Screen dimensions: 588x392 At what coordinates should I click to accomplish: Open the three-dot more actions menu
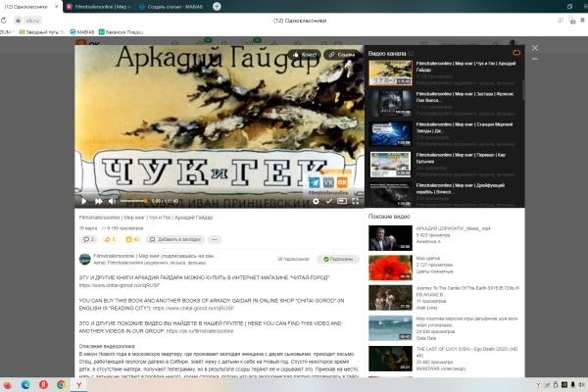pyautogui.click(x=214, y=239)
